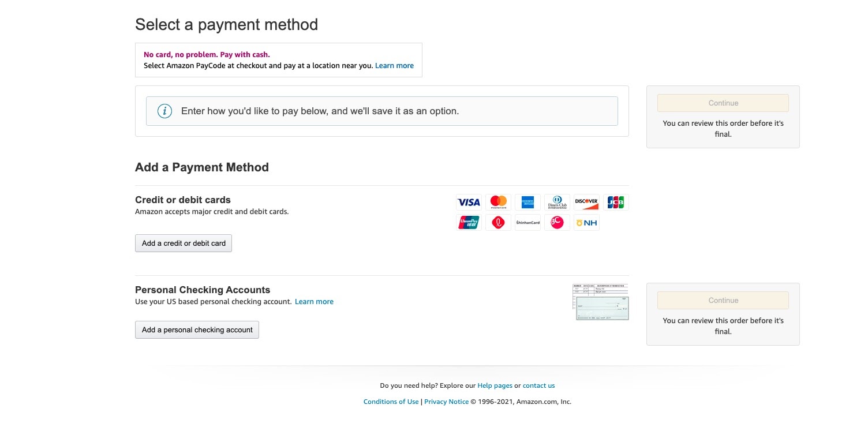Click the Mastercard logo
Screen dimensions: 868x427
[x=498, y=203]
